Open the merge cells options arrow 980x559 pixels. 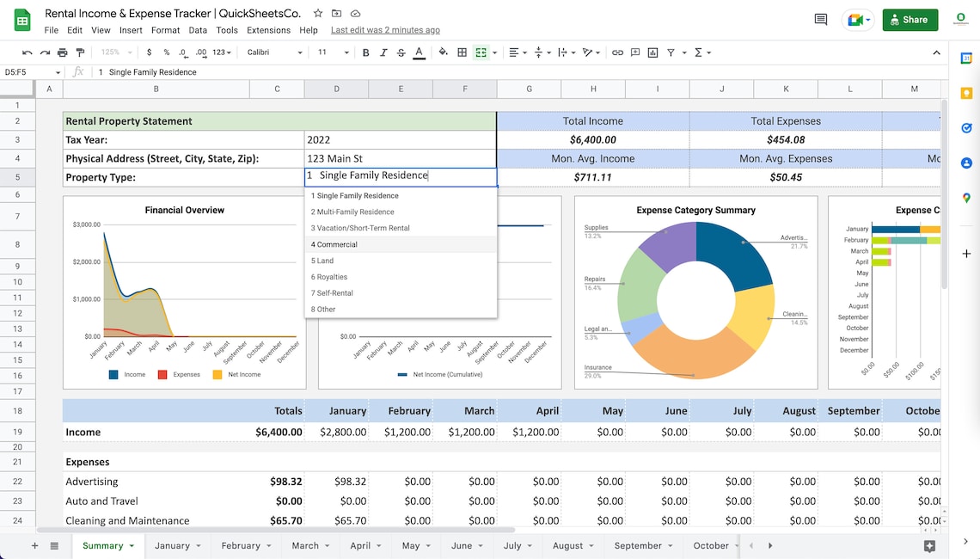495,52
